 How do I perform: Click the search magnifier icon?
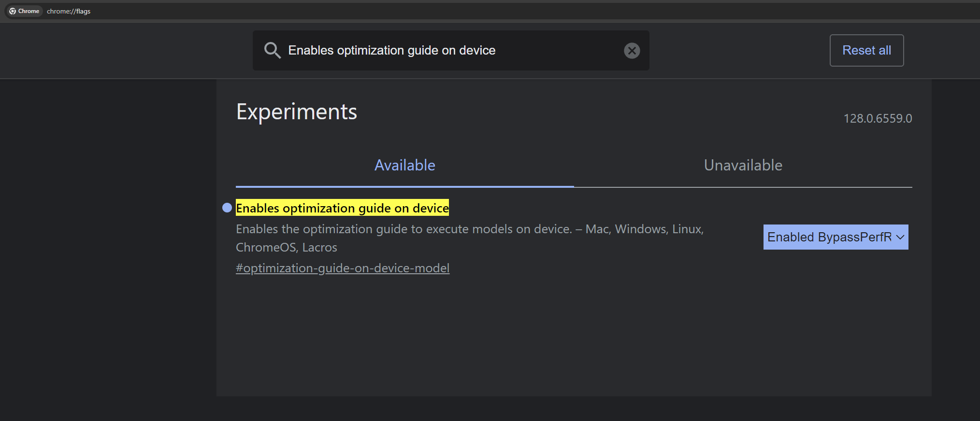(x=273, y=50)
